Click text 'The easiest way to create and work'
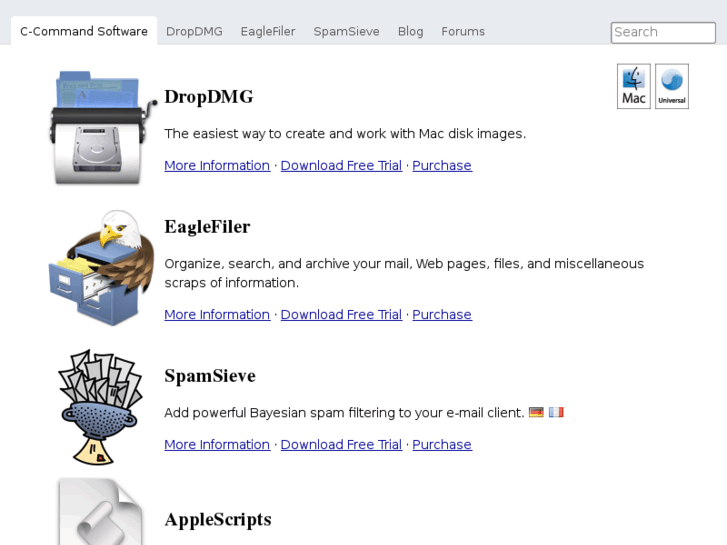This screenshot has width=727, height=545. (275, 134)
